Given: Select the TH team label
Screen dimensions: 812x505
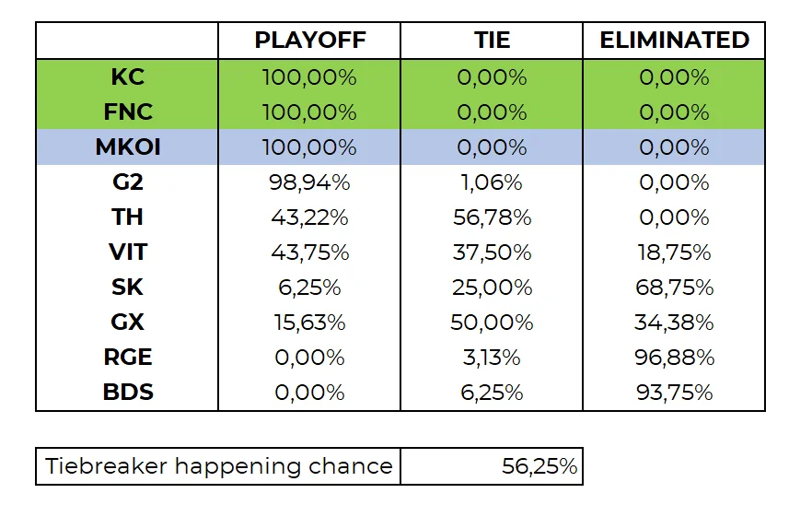Looking at the screenshot, I should click(x=127, y=217).
